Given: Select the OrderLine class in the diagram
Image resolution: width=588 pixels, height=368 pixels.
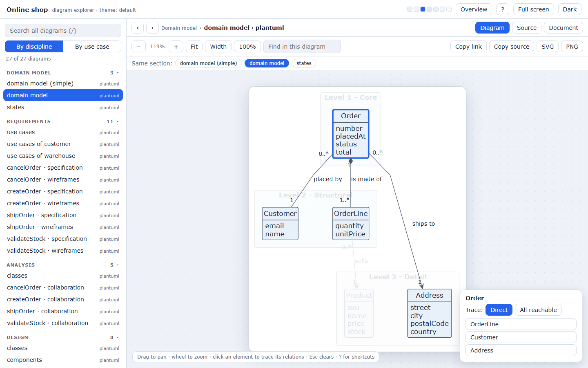Looking at the screenshot, I should (351, 223).
